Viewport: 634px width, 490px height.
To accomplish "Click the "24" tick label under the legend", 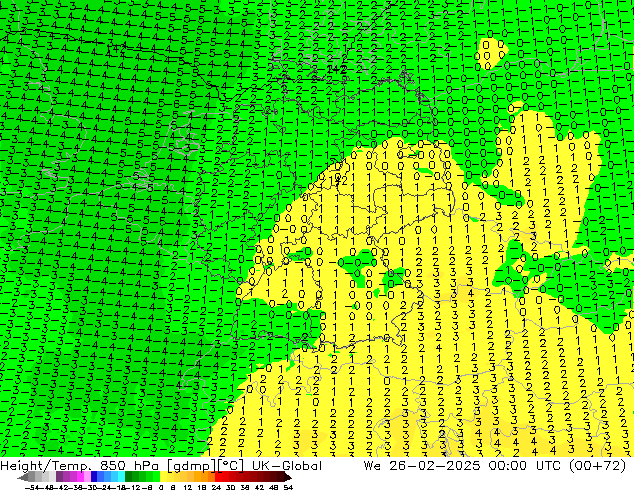I will tap(218, 487).
